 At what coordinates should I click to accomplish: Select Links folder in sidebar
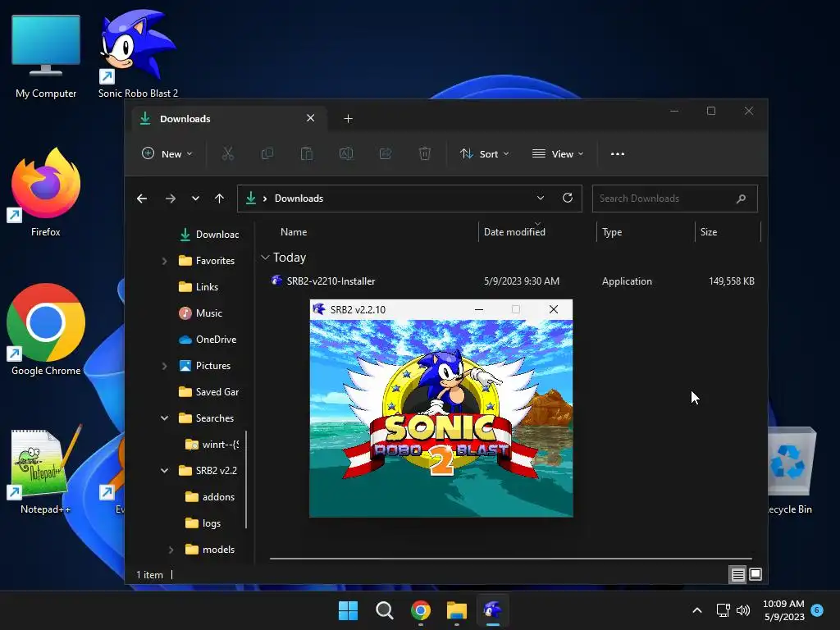click(x=207, y=287)
